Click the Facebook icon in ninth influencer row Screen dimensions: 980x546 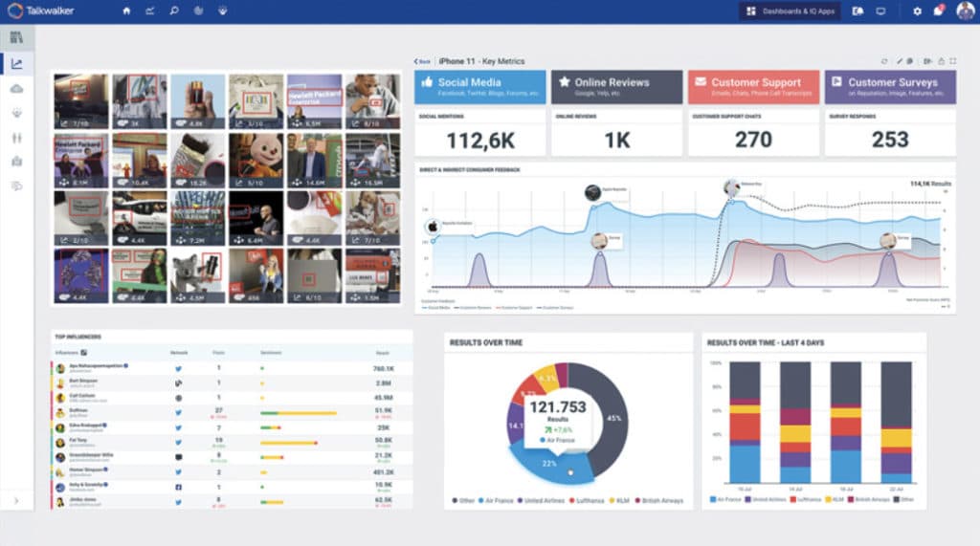pos(178,487)
